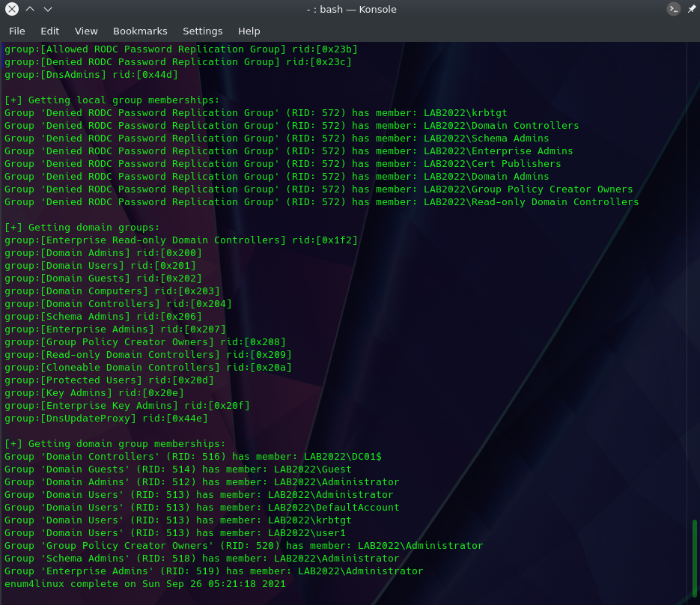This screenshot has height=605, width=700.
Task: Click the Domain Controllers member DC01$ line
Action: (193, 456)
